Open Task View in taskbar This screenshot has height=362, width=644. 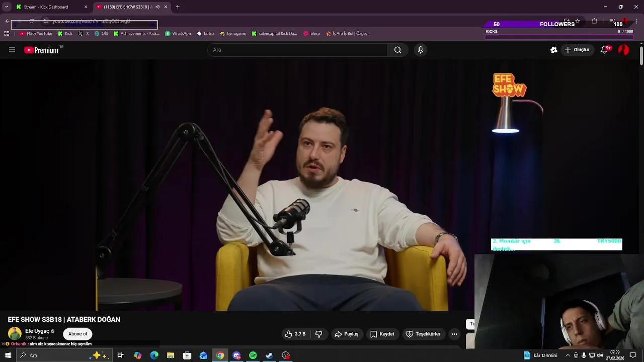121,355
